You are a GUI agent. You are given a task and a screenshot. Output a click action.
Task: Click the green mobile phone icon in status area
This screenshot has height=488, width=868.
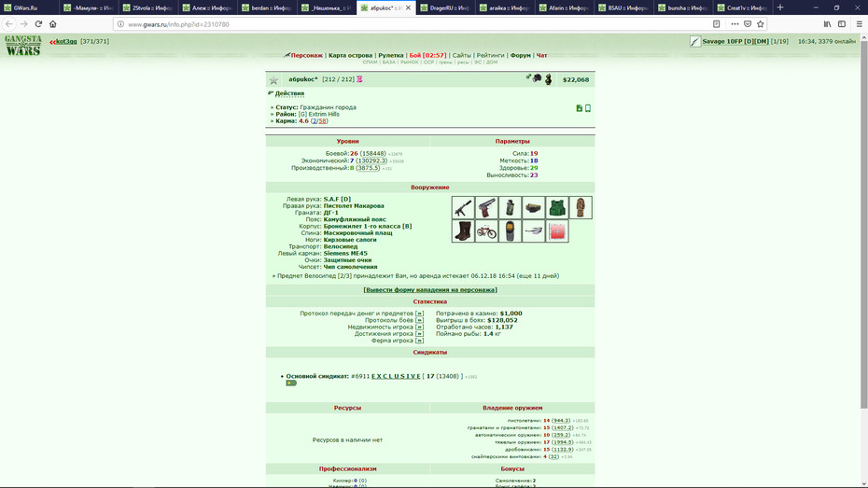click(588, 108)
